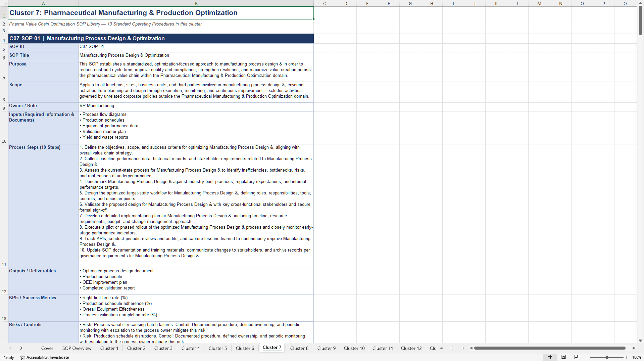Image resolution: width=644 pixels, height=361 pixels.
Task: Select the active Cluster 7 tab
Action: (272, 348)
